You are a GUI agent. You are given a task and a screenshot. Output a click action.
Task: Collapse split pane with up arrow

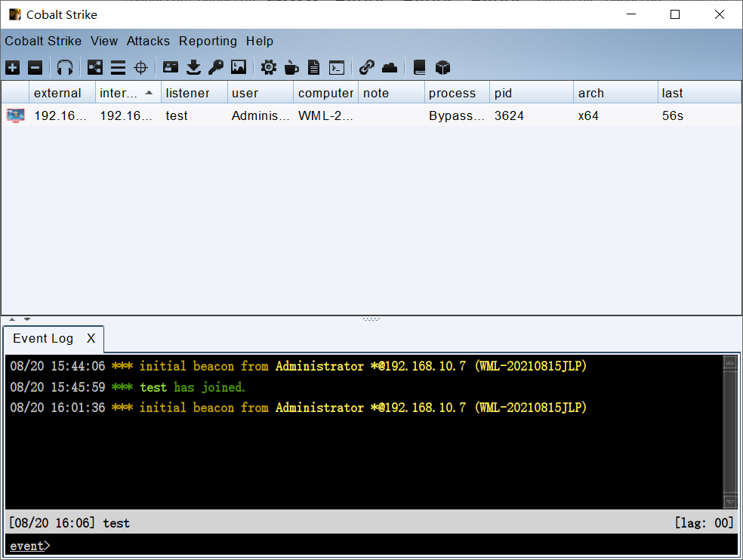point(12,319)
